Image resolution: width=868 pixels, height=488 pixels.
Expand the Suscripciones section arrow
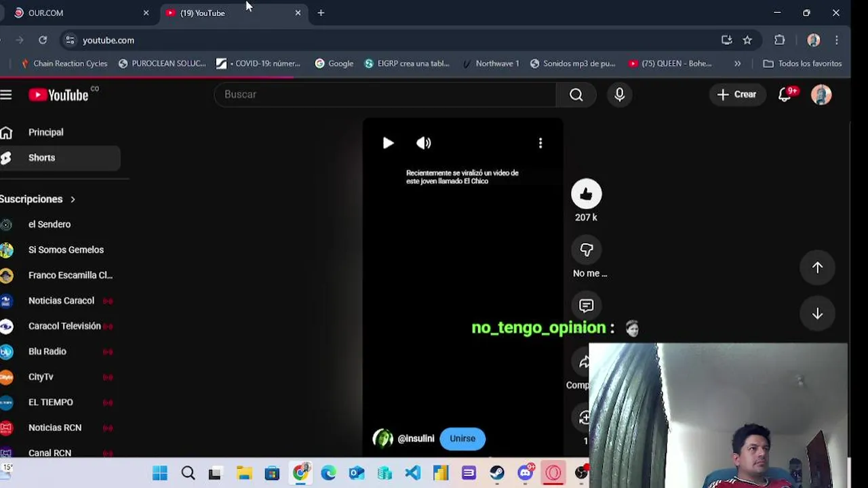[x=73, y=199]
